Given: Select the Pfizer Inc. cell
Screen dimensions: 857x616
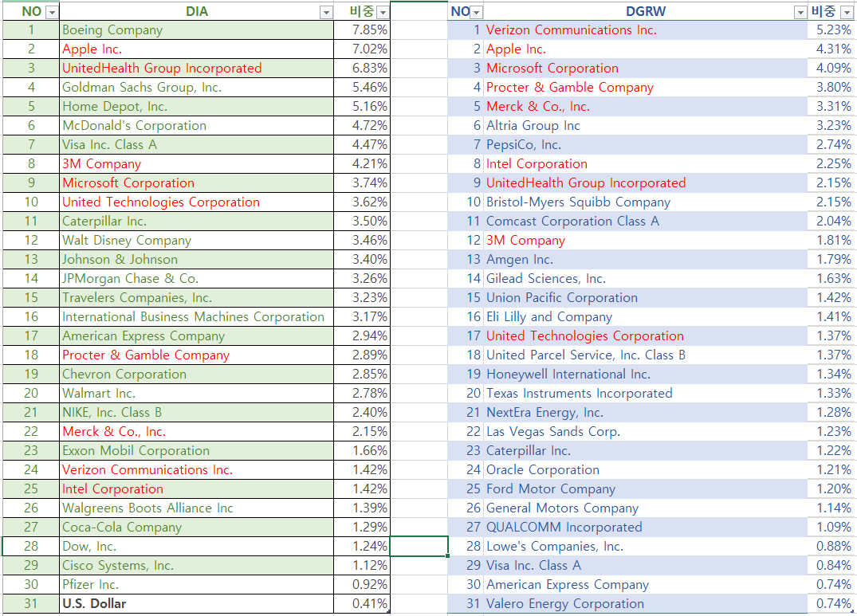Looking at the screenshot, I should pos(196,584).
